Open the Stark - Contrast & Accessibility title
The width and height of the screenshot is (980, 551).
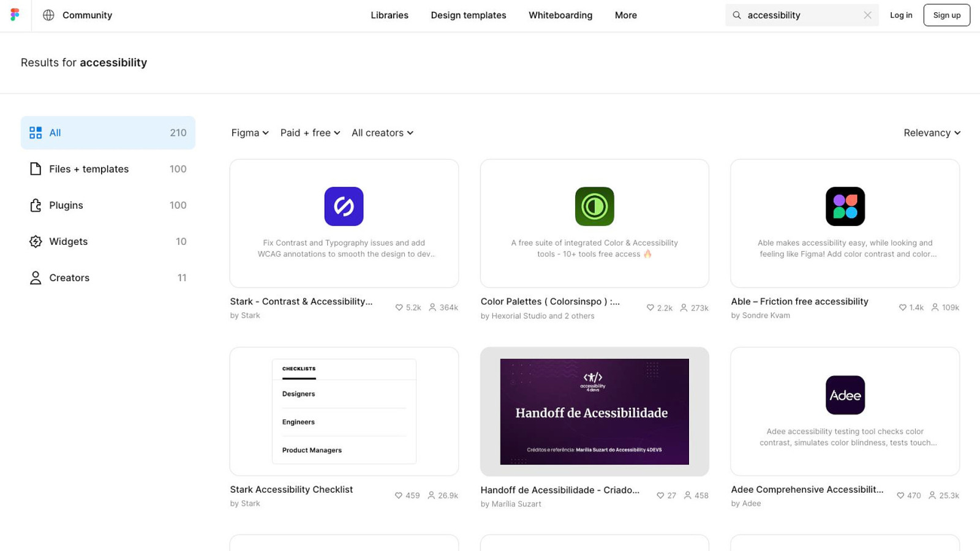301,301
